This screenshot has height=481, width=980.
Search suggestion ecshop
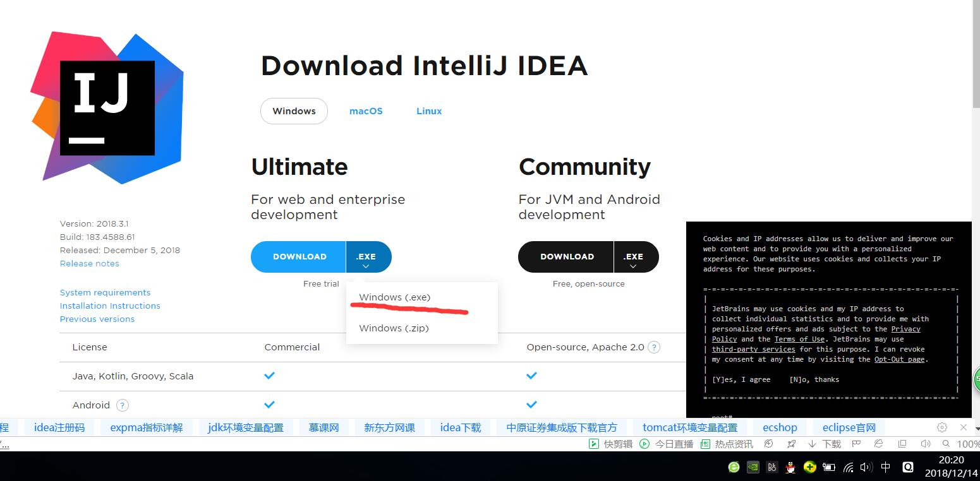click(x=780, y=427)
